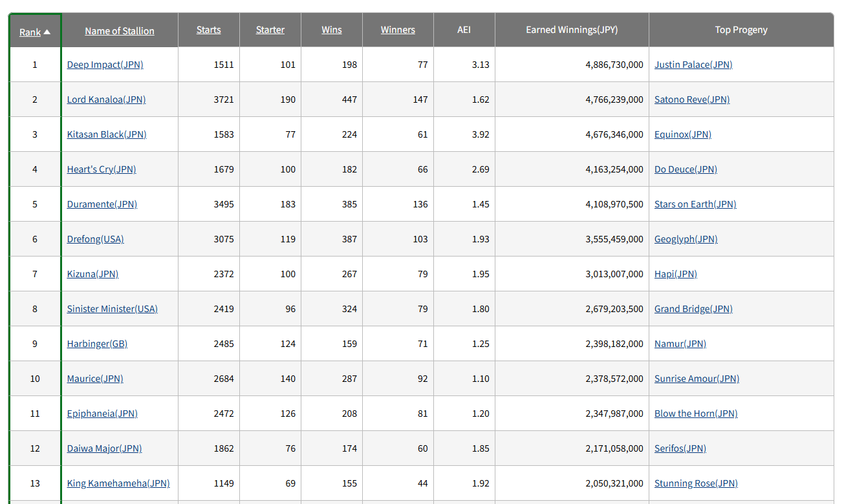Click the Top Progeny column header

741,30
